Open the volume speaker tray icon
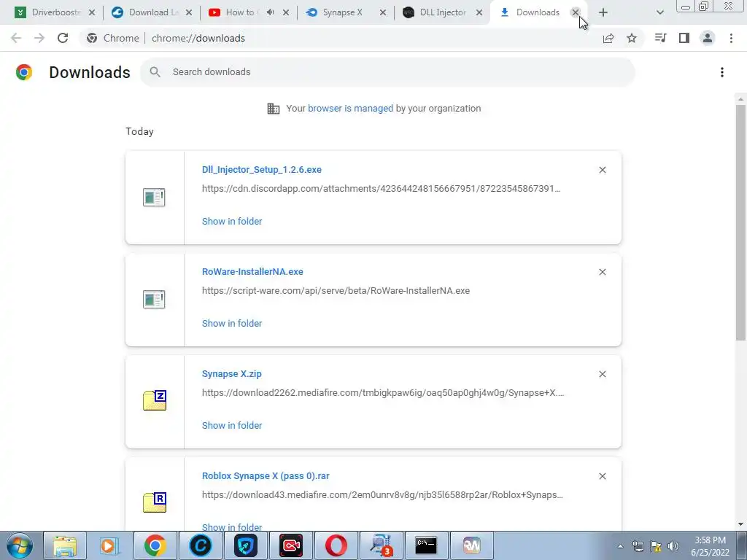 click(673, 546)
